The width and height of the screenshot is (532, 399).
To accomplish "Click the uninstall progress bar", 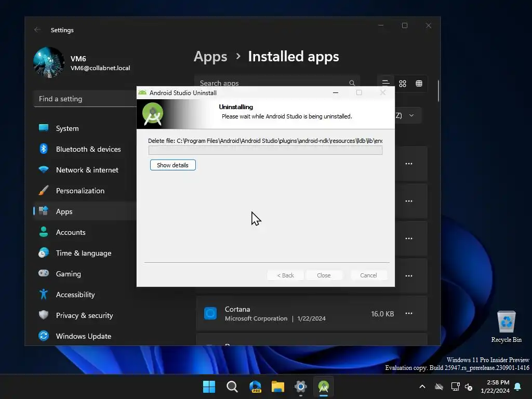I will [x=265, y=150].
